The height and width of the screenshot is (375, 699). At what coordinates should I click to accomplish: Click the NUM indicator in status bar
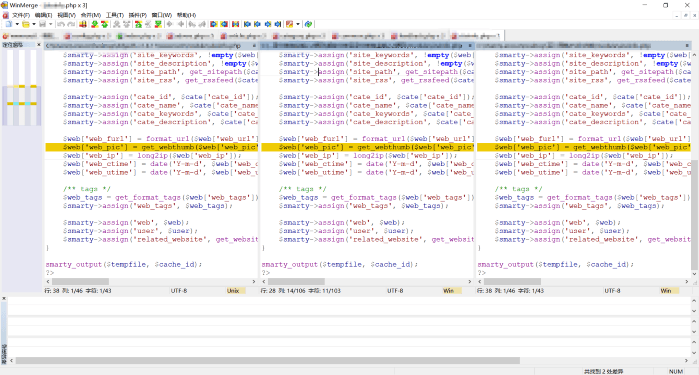(676, 371)
